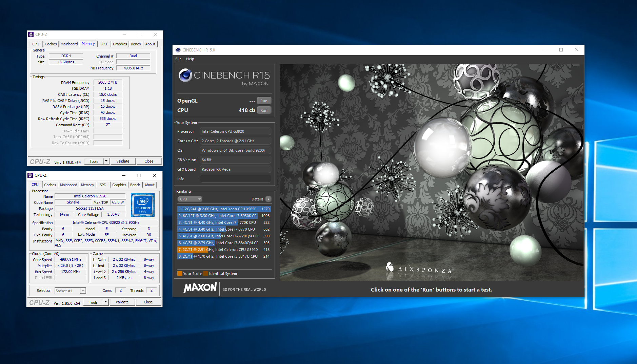Viewport: 637px width, 364px height.
Task: Switch to Mainboard tab in upper CPU-Z window
Action: [x=69, y=44]
